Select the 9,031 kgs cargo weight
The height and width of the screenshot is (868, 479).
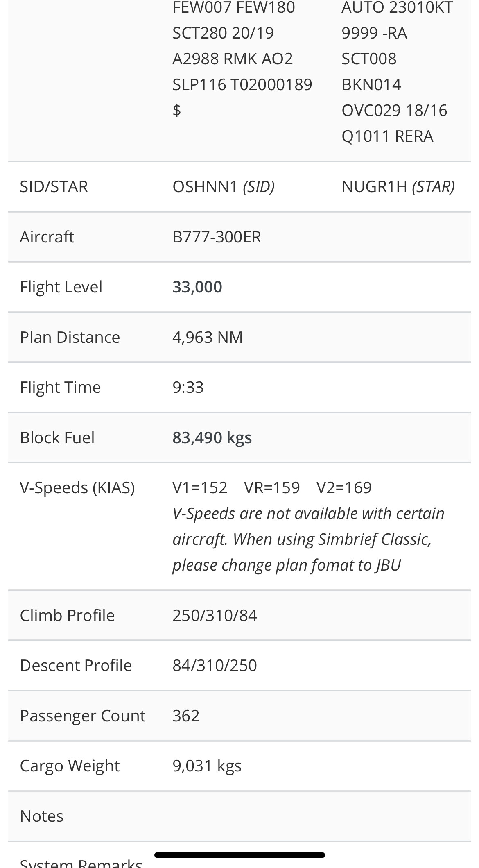click(x=207, y=766)
